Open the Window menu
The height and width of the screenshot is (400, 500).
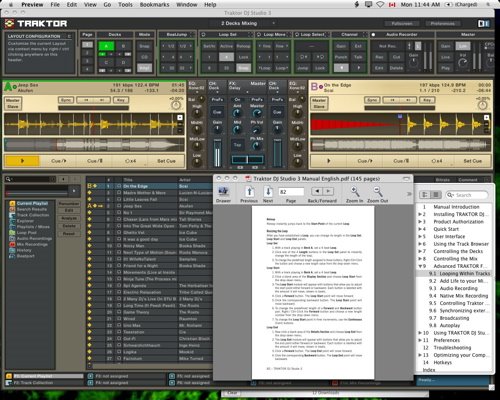coord(187,5)
